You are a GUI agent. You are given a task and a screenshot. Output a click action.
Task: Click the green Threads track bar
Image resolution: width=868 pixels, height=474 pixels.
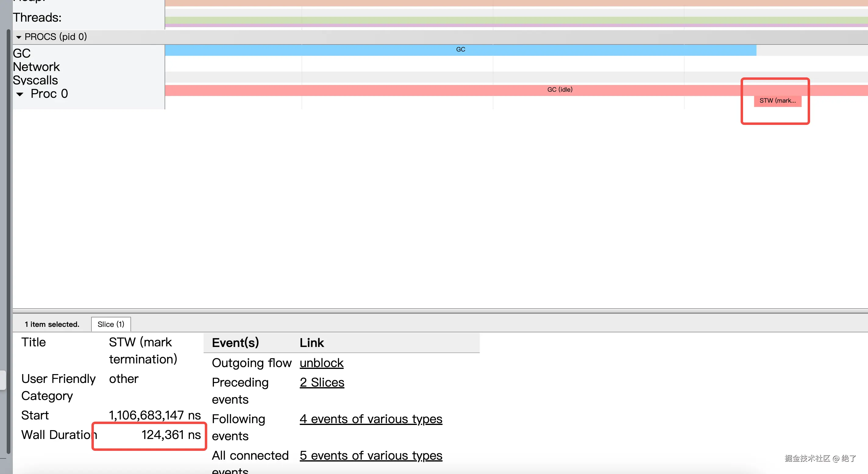click(505, 20)
